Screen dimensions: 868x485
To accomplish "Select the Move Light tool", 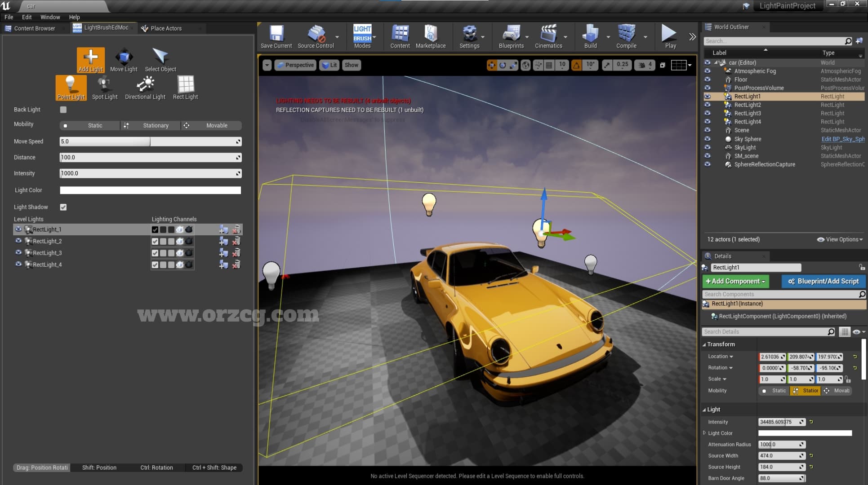I will point(124,60).
